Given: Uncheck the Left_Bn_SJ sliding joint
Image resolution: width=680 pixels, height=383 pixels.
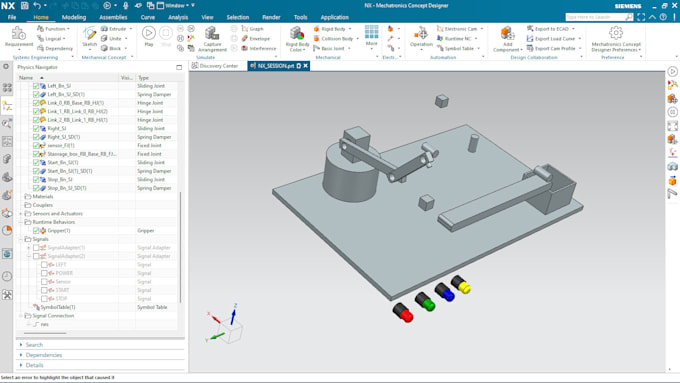Looking at the screenshot, I should coord(36,86).
